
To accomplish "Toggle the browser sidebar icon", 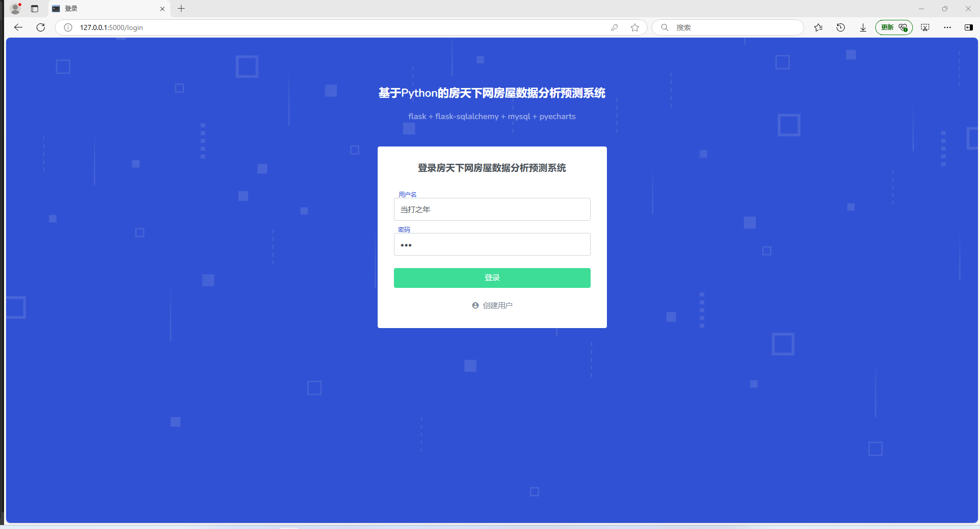I will [969, 27].
